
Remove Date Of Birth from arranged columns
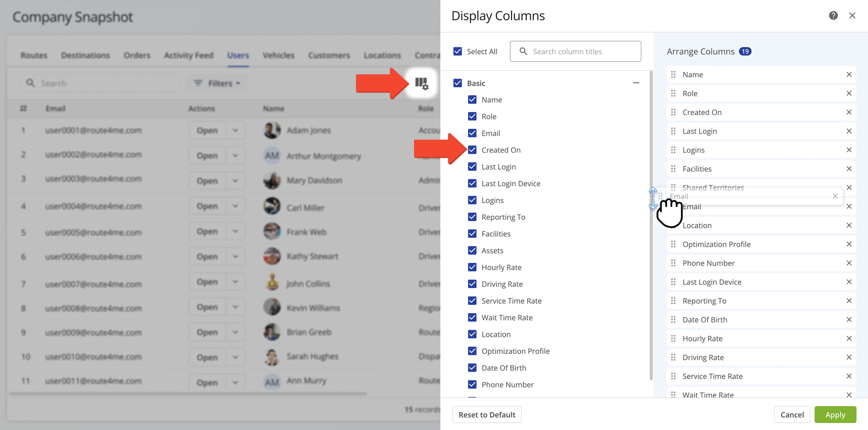849,320
